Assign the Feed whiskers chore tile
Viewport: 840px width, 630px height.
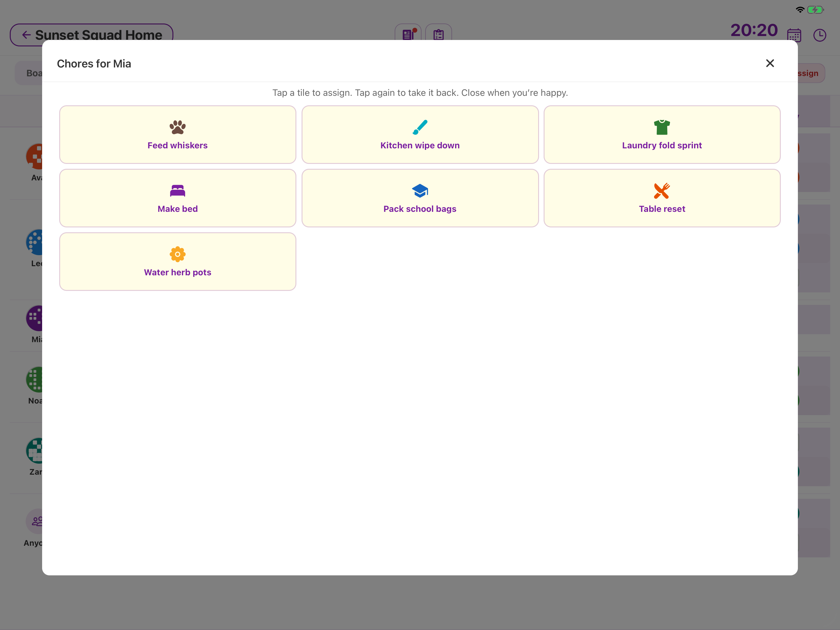point(177,134)
